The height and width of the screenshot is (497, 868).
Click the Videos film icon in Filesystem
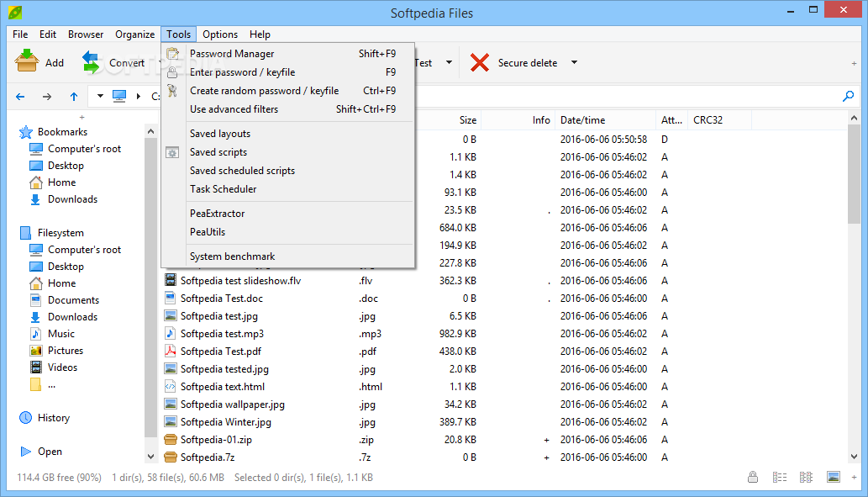[x=36, y=367]
